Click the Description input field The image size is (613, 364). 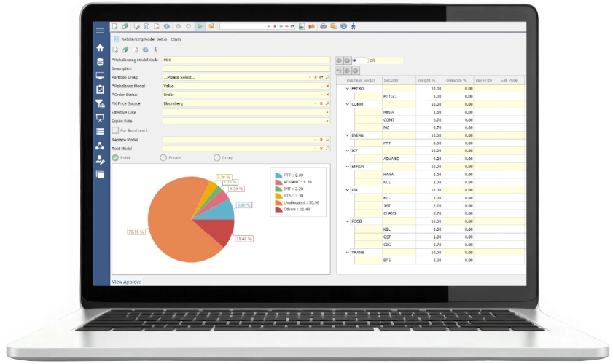(x=244, y=68)
